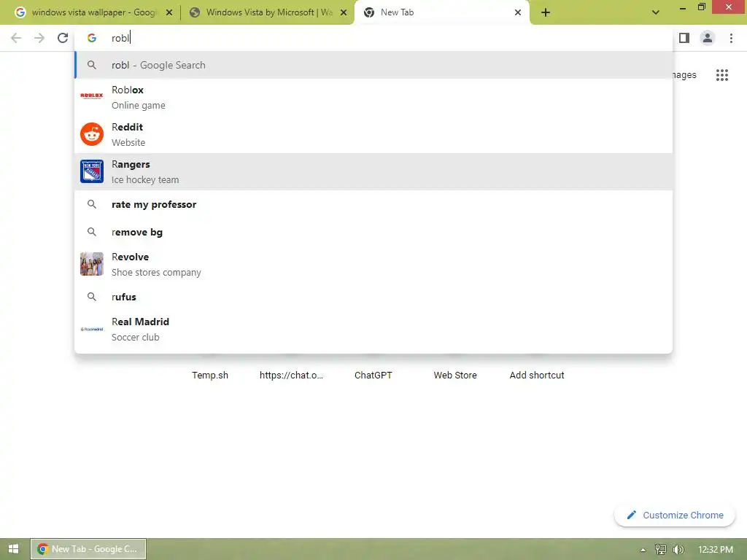Open a new tab with plus icon

[x=546, y=13]
